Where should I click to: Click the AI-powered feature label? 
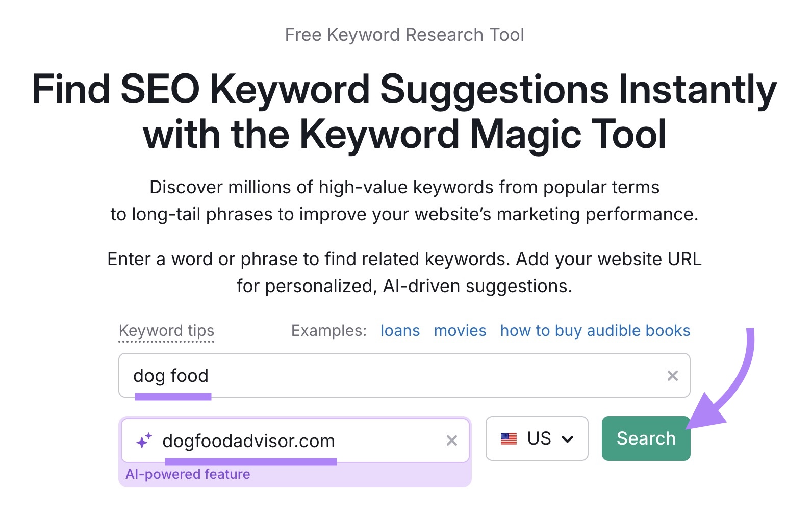(188, 474)
